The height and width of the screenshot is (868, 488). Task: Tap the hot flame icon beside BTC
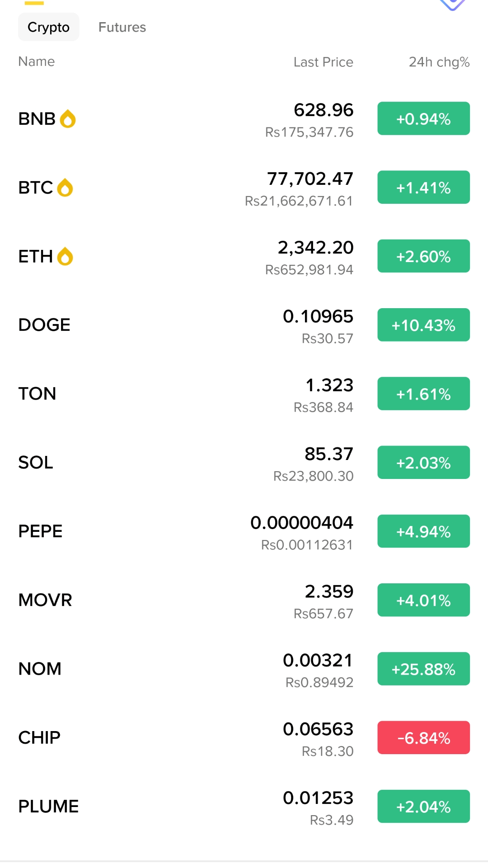click(x=65, y=188)
